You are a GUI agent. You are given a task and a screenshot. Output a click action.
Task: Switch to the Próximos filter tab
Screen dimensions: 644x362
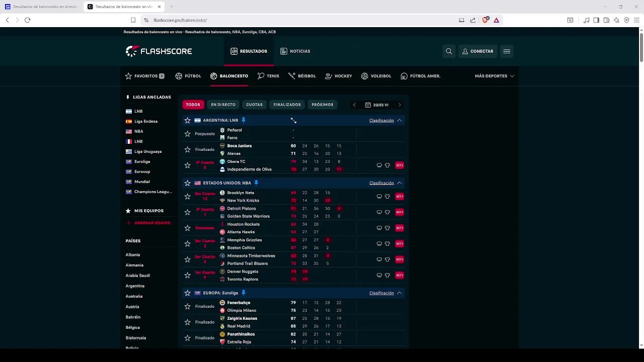pyautogui.click(x=323, y=105)
